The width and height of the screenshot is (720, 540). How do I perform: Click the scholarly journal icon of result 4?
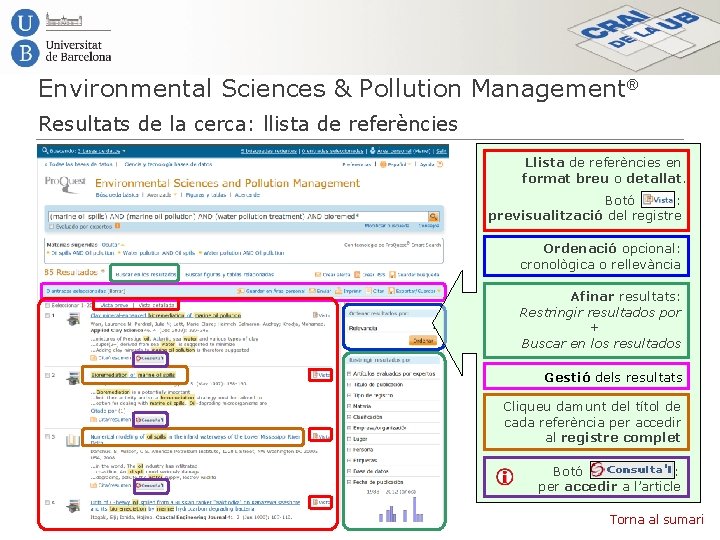tap(73, 506)
